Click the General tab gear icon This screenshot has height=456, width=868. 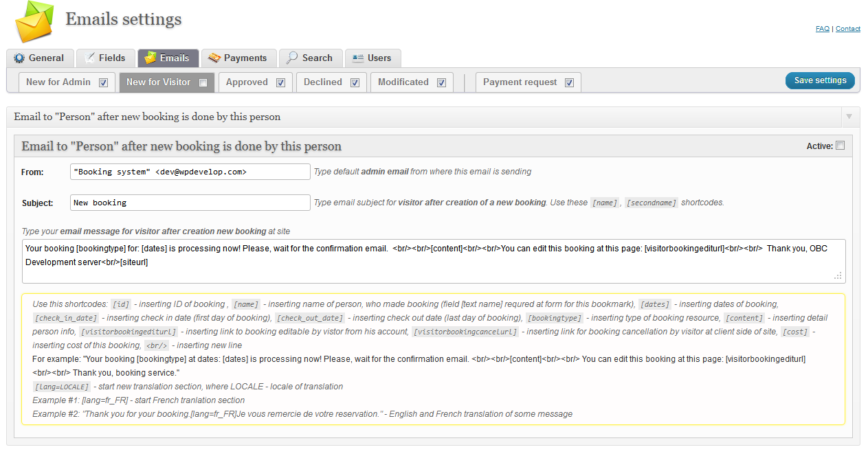click(x=19, y=58)
